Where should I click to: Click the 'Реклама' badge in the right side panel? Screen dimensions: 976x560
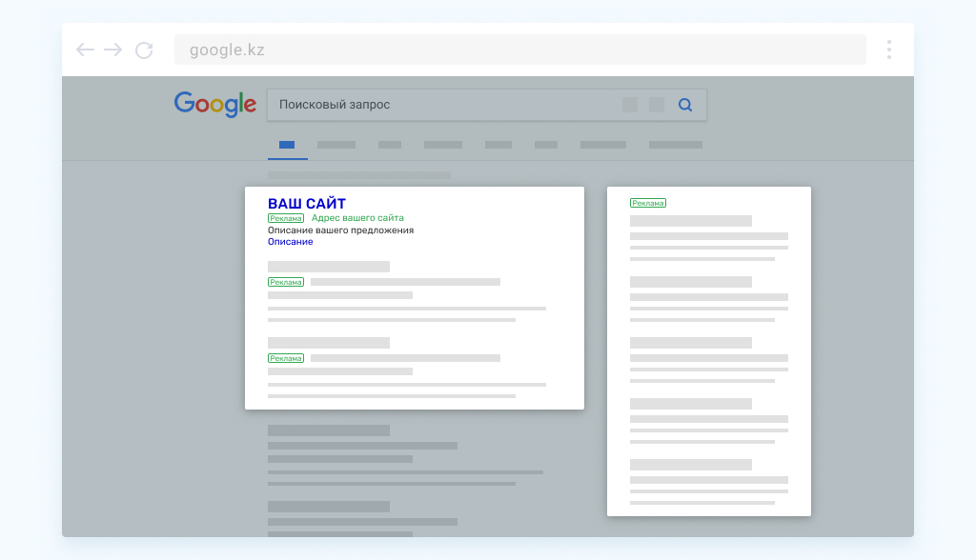click(x=648, y=203)
